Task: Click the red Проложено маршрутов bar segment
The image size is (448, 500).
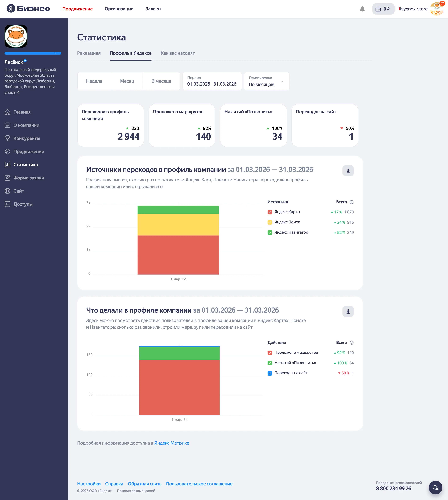Action: 179,388
